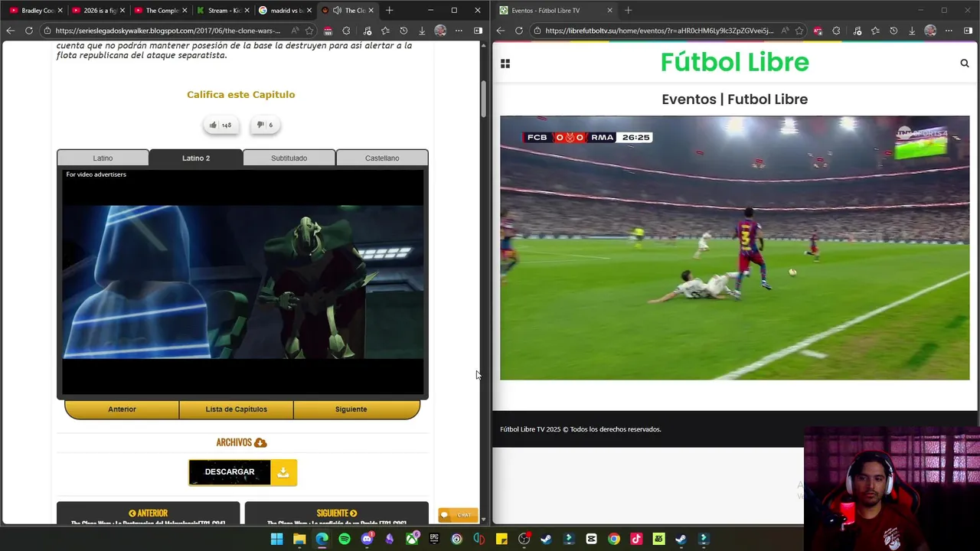Click 'Eventos | Futbol Libre' page heading
This screenshot has height=551, width=980.
pyautogui.click(x=734, y=99)
